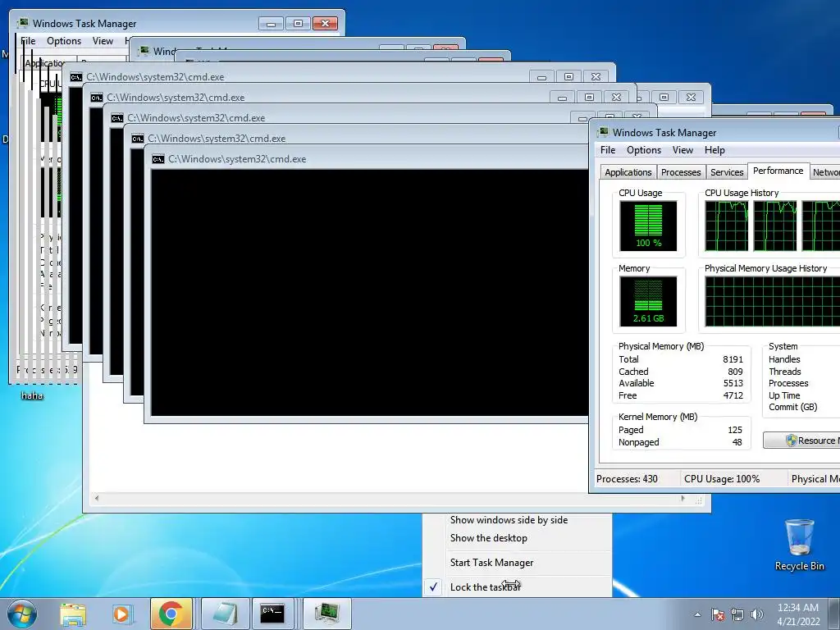The height and width of the screenshot is (630, 840).
Task: Click the Physical Memory Usage History graph
Action: 772,301
